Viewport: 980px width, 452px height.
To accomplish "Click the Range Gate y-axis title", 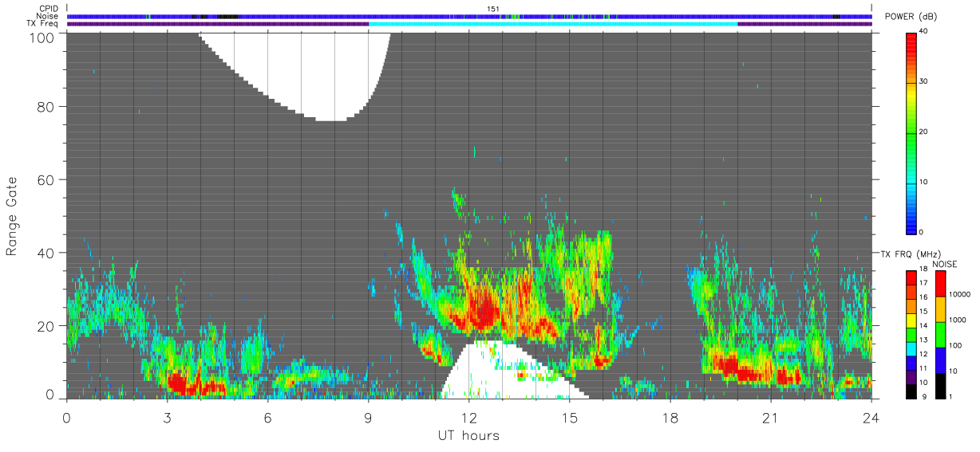I will click(x=12, y=216).
